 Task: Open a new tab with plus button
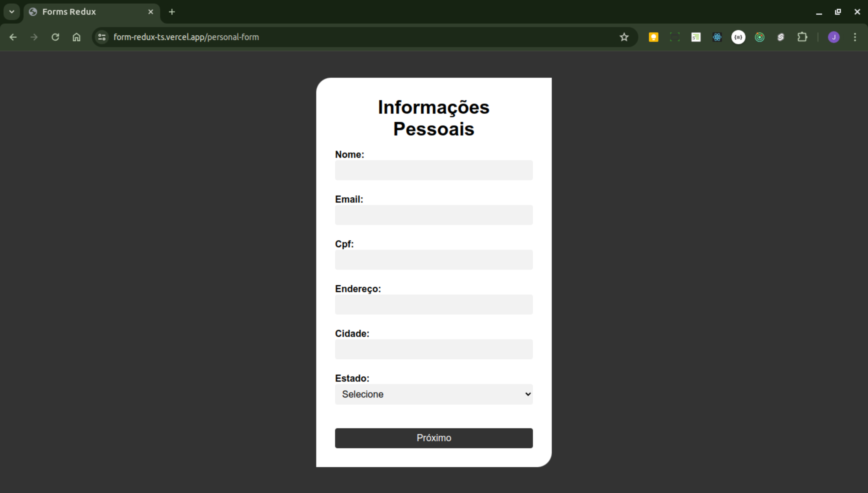click(172, 12)
